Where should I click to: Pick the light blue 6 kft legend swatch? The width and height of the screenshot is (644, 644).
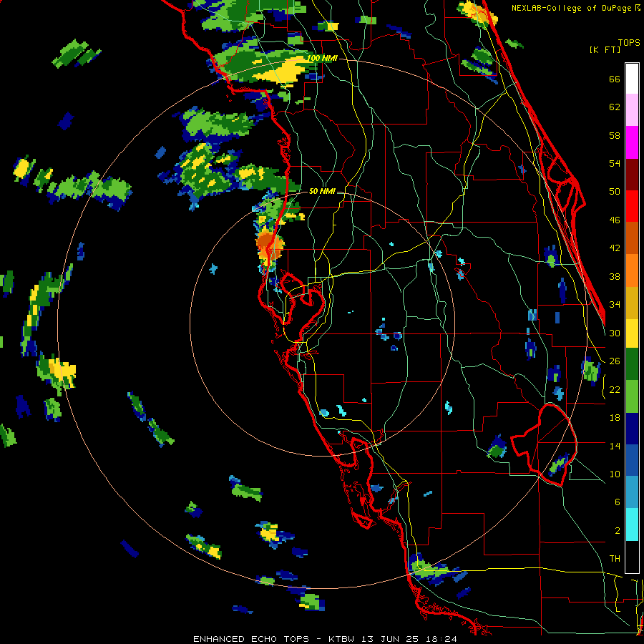pyautogui.click(x=632, y=493)
